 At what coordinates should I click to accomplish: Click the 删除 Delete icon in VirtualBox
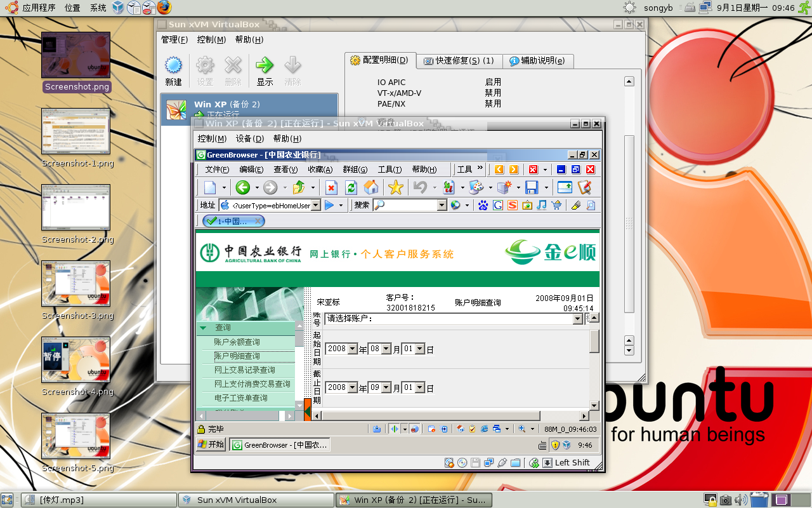(x=233, y=71)
